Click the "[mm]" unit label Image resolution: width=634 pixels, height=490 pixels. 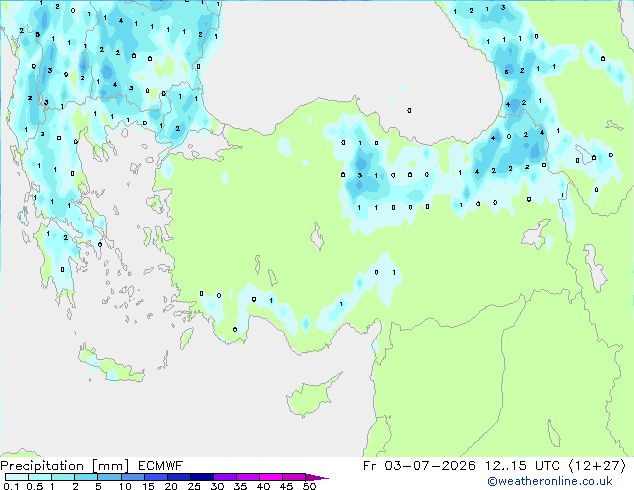[110, 466]
